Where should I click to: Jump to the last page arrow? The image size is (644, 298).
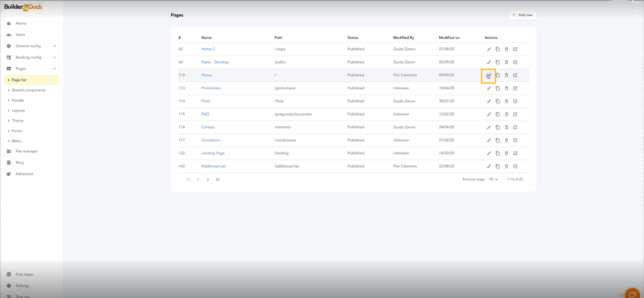217,180
